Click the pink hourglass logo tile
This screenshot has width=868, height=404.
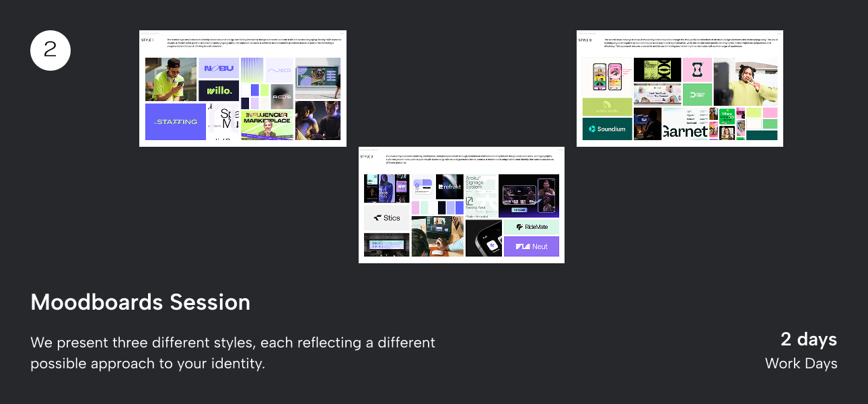click(x=697, y=70)
